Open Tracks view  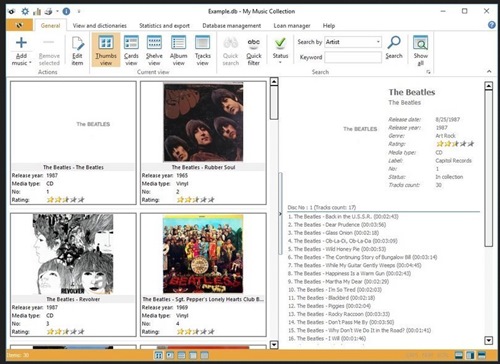click(202, 50)
